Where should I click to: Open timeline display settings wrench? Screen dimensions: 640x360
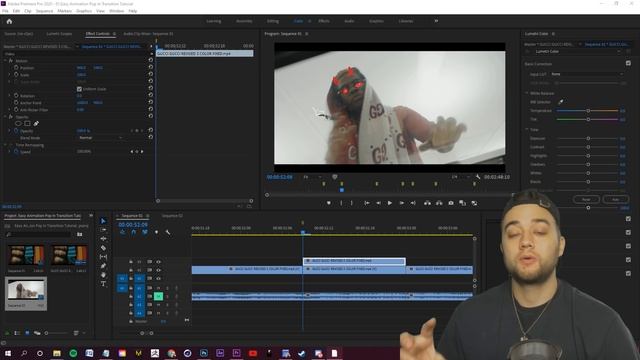[168, 232]
